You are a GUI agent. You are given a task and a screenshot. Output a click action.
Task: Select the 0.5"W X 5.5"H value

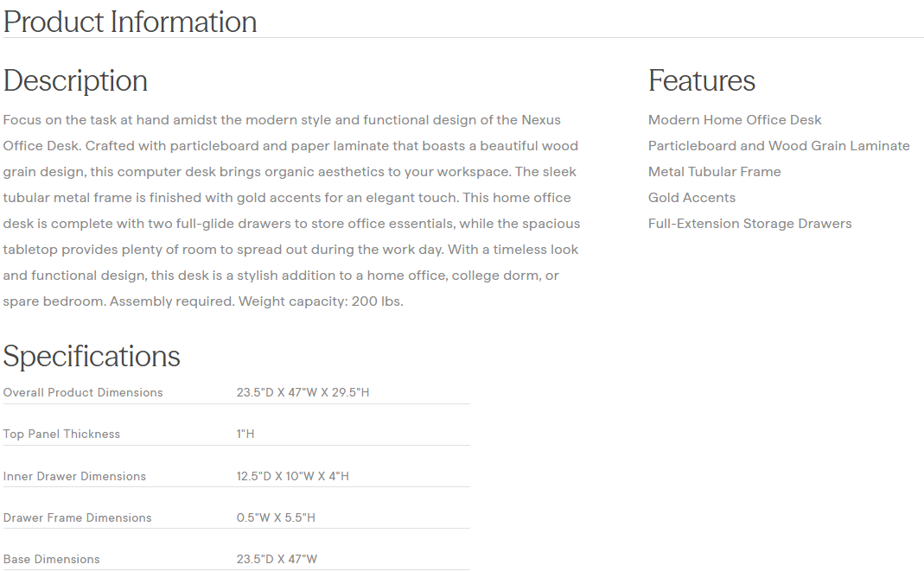(x=276, y=517)
